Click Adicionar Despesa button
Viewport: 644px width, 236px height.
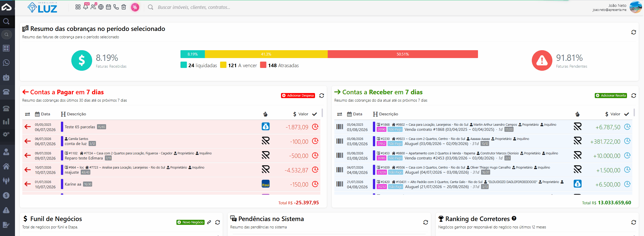pos(298,96)
